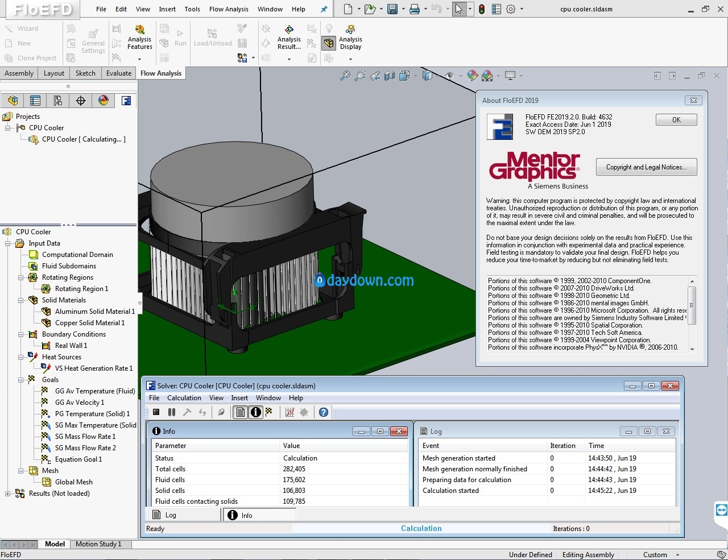Screen dimensions: 728x560
Task: Close the About FloEFD 2019 dialog
Action: [x=693, y=101]
